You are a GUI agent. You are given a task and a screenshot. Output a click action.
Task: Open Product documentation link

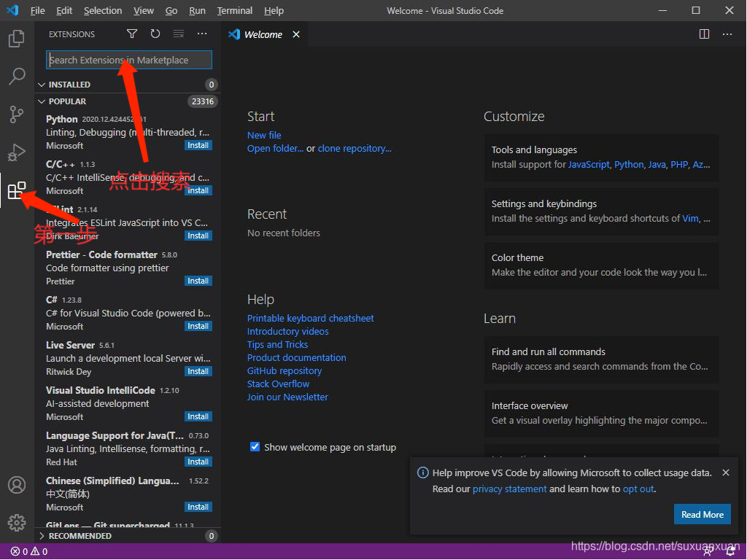pyautogui.click(x=296, y=357)
